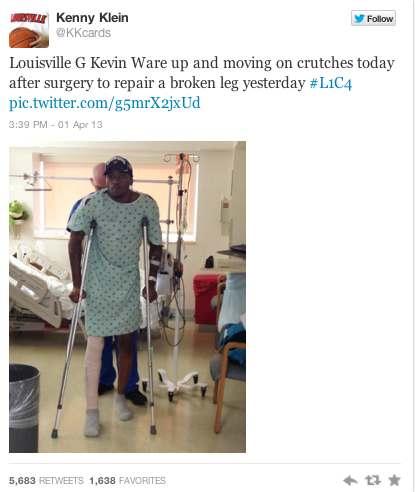Visit the @KKcards handle
The height and width of the screenshot is (492, 415).
point(83,33)
